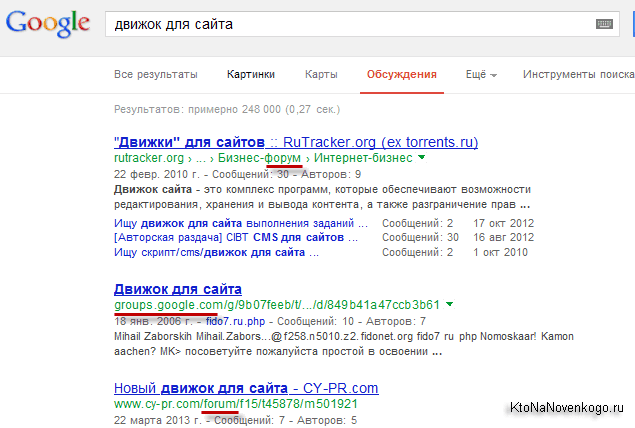This screenshot has width=635, height=428.
Task: Switch to Карты tab
Action: point(321,75)
